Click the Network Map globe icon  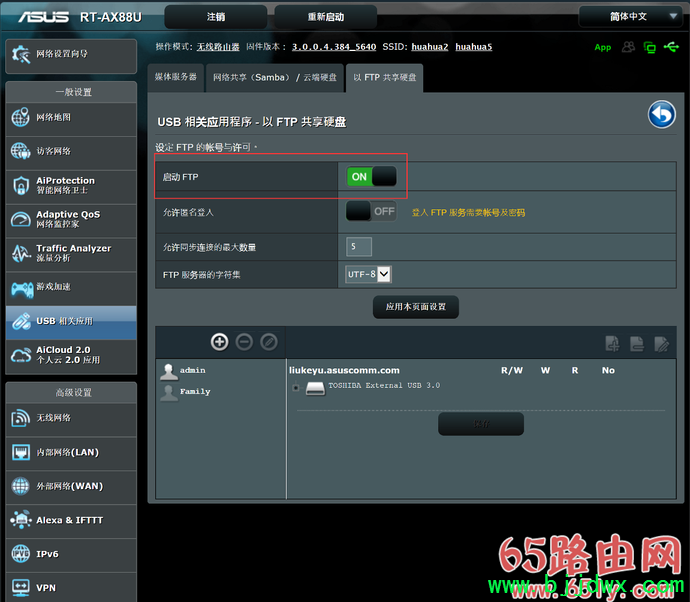click(x=21, y=117)
